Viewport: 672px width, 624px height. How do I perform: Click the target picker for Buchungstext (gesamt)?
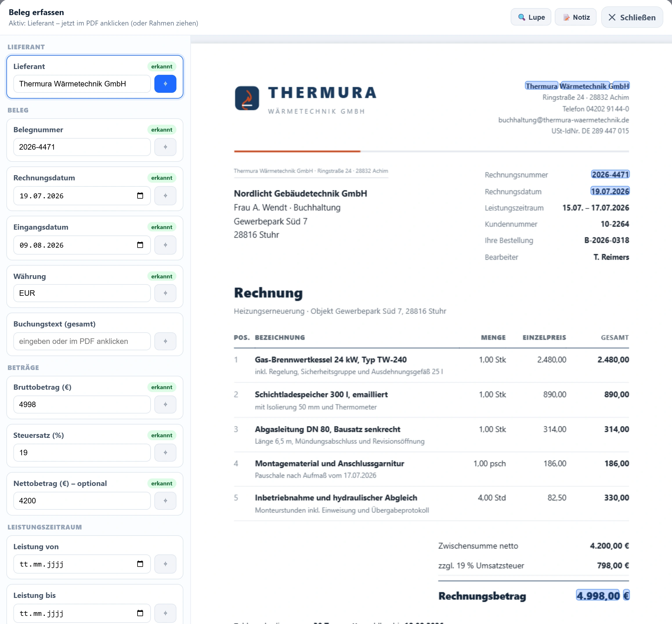pyautogui.click(x=165, y=341)
